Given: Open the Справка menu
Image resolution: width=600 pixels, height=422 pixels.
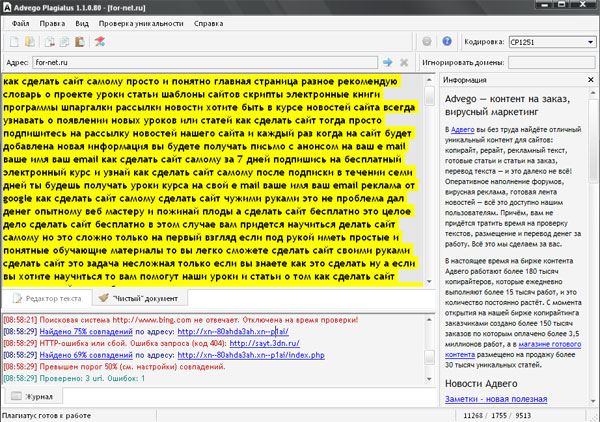Looking at the screenshot, I should (x=209, y=24).
